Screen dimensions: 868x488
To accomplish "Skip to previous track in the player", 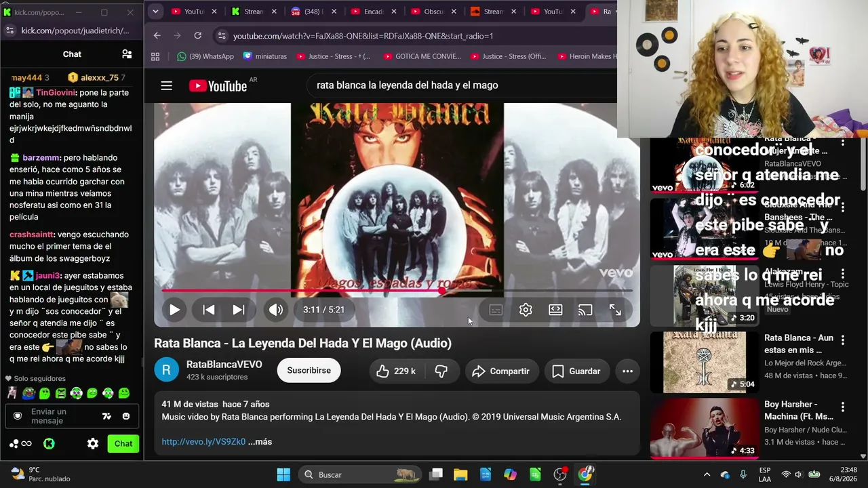I will (x=209, y=310).
